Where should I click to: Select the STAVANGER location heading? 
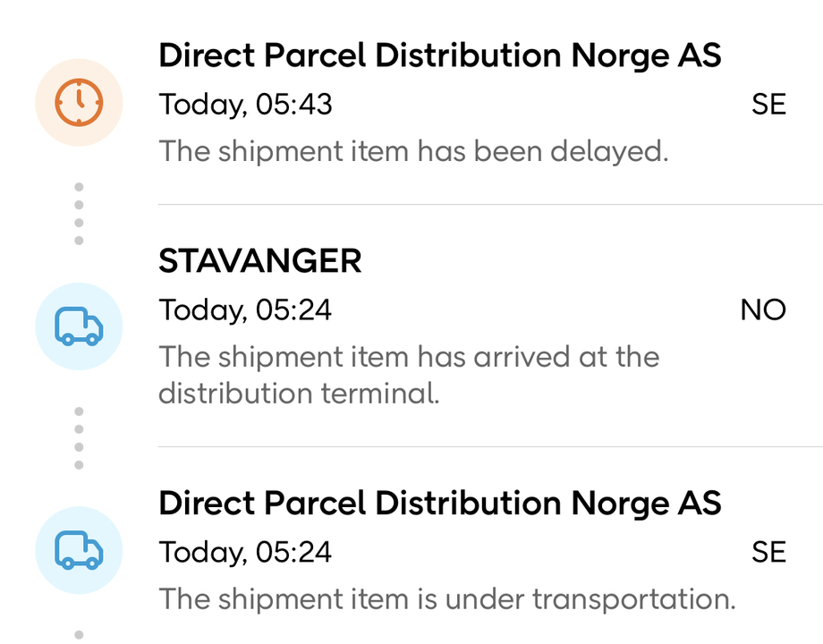(x=260, y=261)
